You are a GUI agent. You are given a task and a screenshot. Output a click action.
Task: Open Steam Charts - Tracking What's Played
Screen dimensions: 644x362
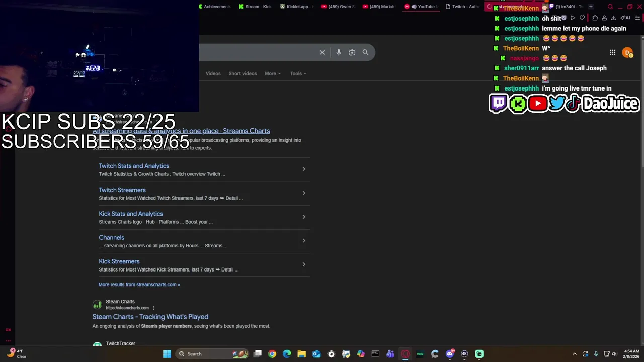150,317
